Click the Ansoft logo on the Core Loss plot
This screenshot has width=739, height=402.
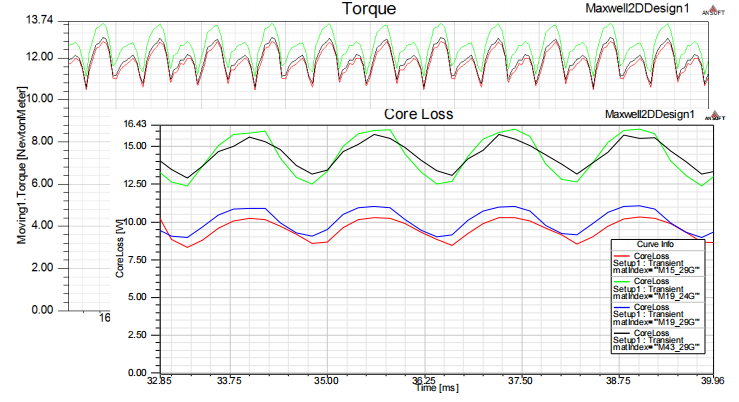714,115
